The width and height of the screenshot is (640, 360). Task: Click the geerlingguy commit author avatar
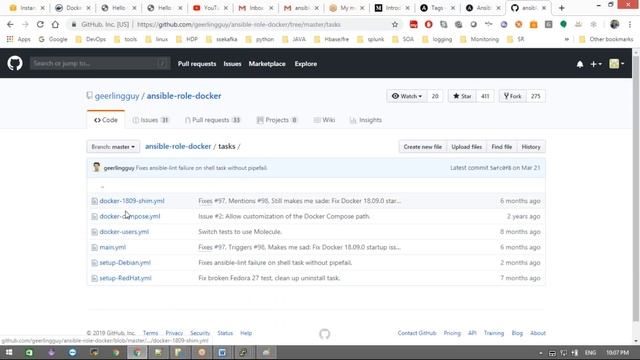click(96, 167)
